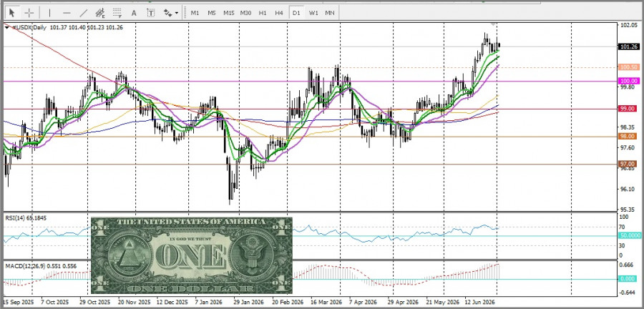Image resolution: width=644 pixels, height=309 pixels.
Task: Click the RSI 50.0000 level label
Action: tap(629, 235)
